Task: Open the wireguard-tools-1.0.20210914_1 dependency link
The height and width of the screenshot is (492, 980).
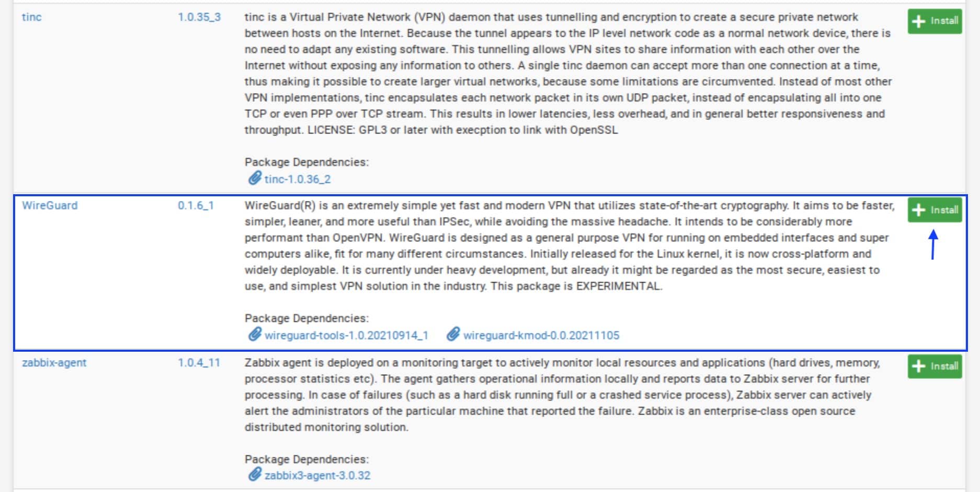Action: 346,335
